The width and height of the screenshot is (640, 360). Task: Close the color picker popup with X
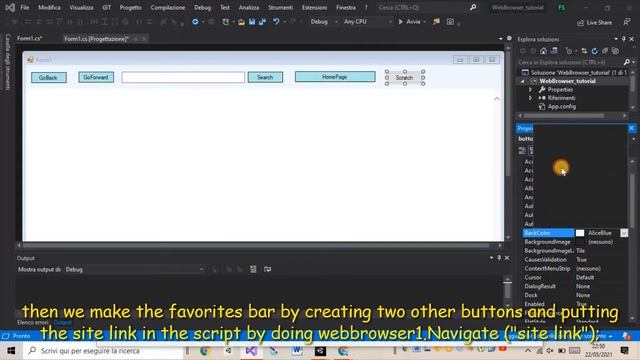[631, 128]
